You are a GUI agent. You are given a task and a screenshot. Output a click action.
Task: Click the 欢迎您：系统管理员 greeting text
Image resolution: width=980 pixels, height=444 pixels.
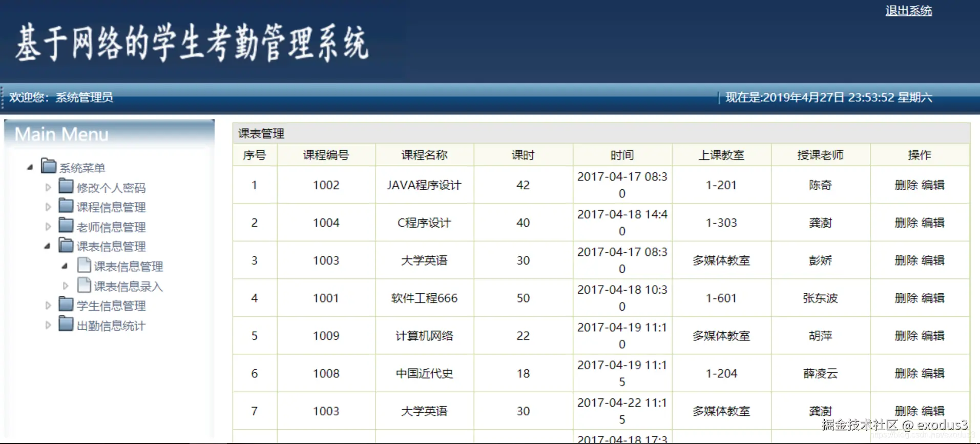click(61, 97)
